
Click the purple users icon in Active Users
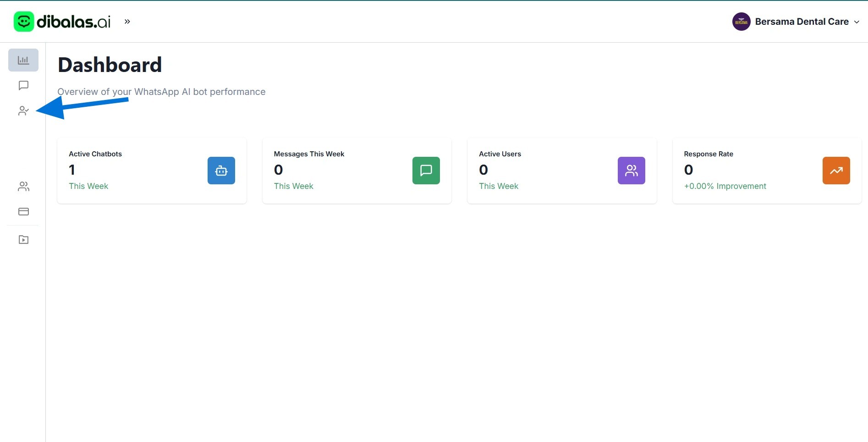(x=631, y=171)
